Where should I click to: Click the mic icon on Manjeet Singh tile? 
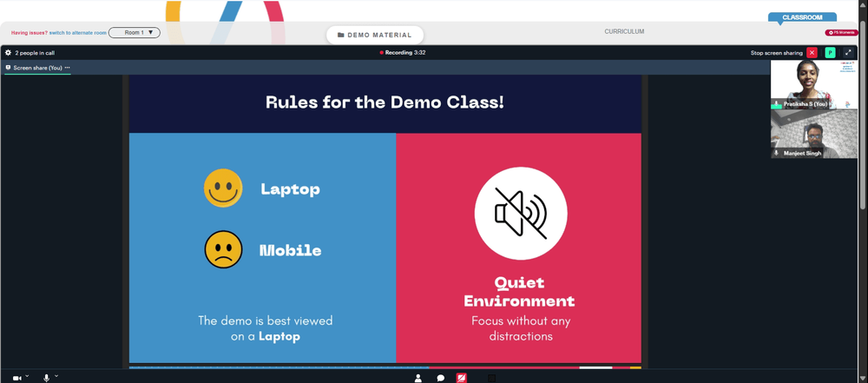point(777,153)
